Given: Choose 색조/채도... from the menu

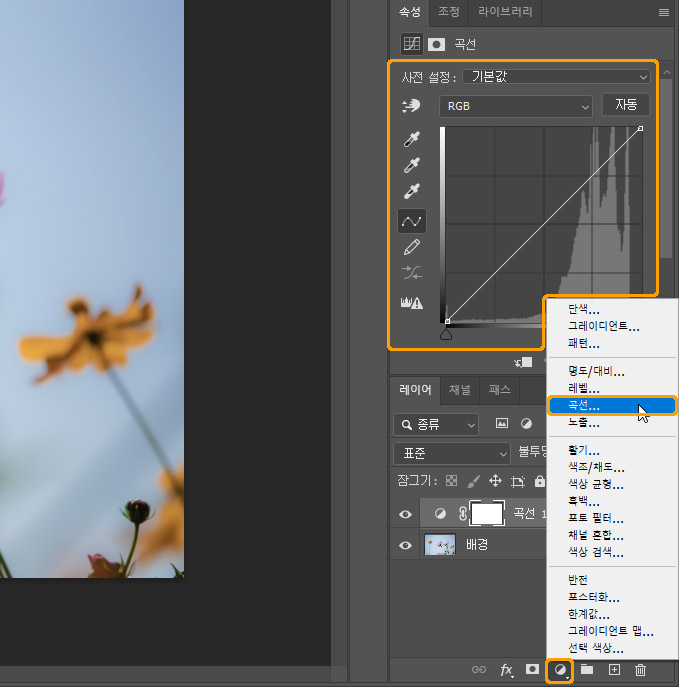Looking at the screenshot, I should pyautogui.click(x=612, y=467).
